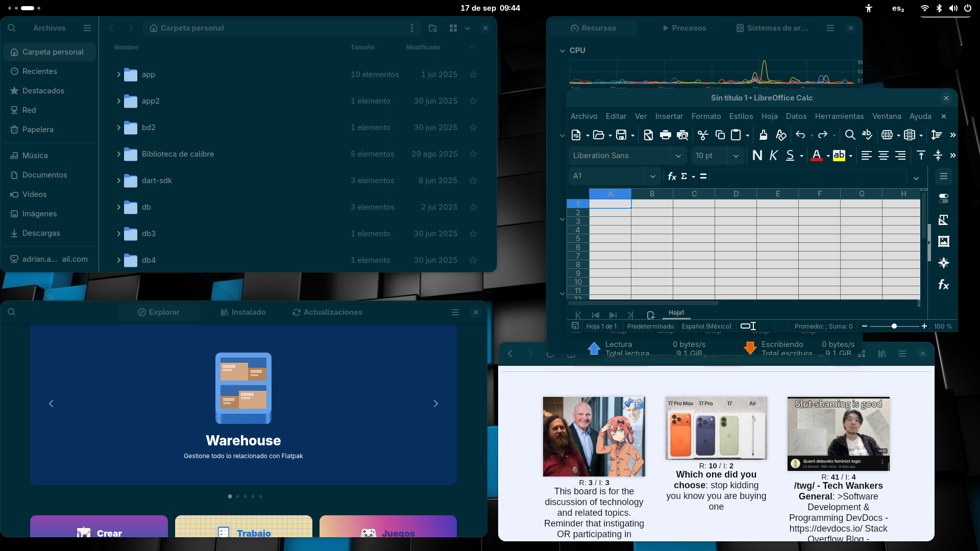
Task: Collapse the CPU section in monitor
Action: point(562,51)
